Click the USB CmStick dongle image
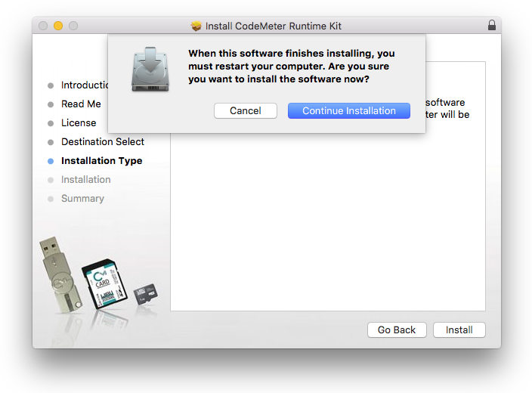This screenshot has width=532, height=393. (x=60, y=274)
